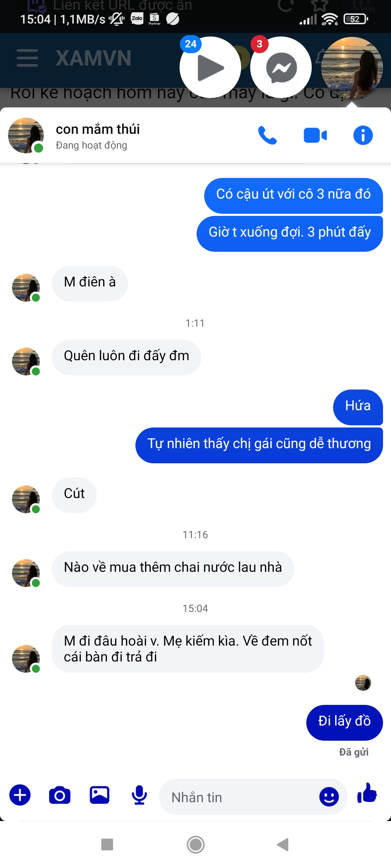
Task: Start a voice call with con mắm thúi
Action: pyautogui.click(x=267, y=136)
